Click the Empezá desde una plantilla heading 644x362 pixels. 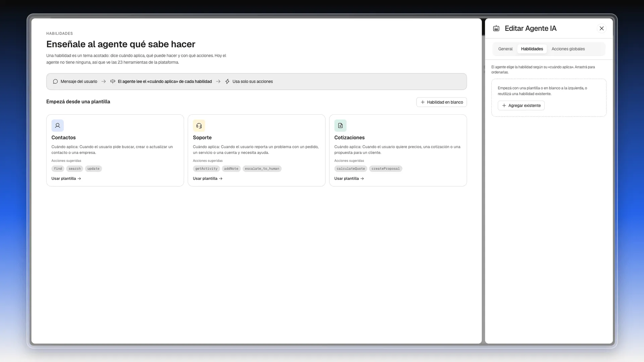pyautogui.click(x=78, y=102)
